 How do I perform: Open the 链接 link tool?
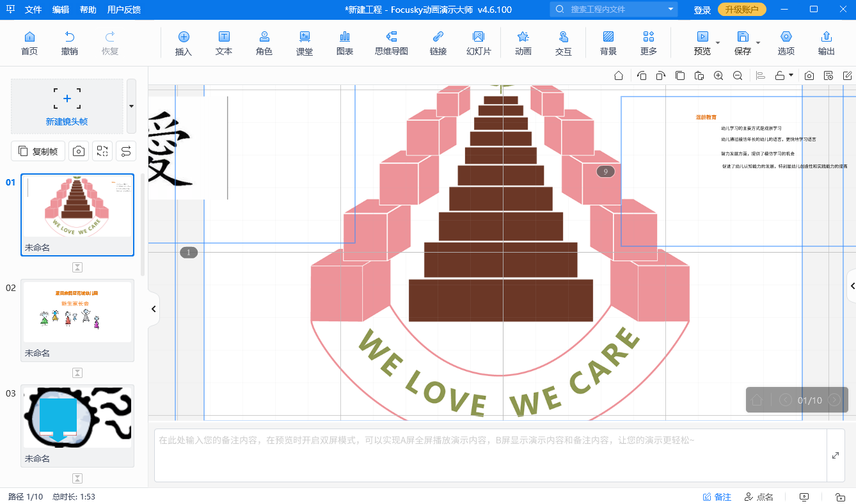click(x=438, y=43)
